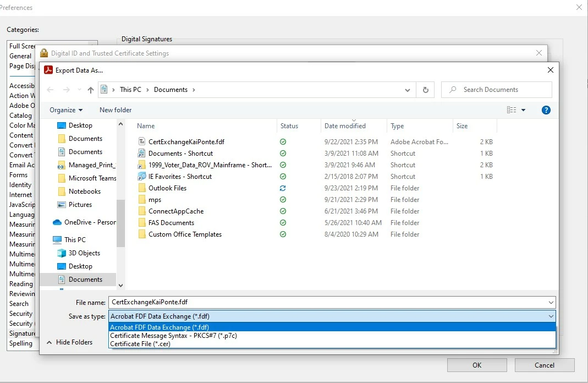Image resolution: width=588 pixels, height=383 pixels.
Task: Sort by Type column header
Action: tap(397, 126)
